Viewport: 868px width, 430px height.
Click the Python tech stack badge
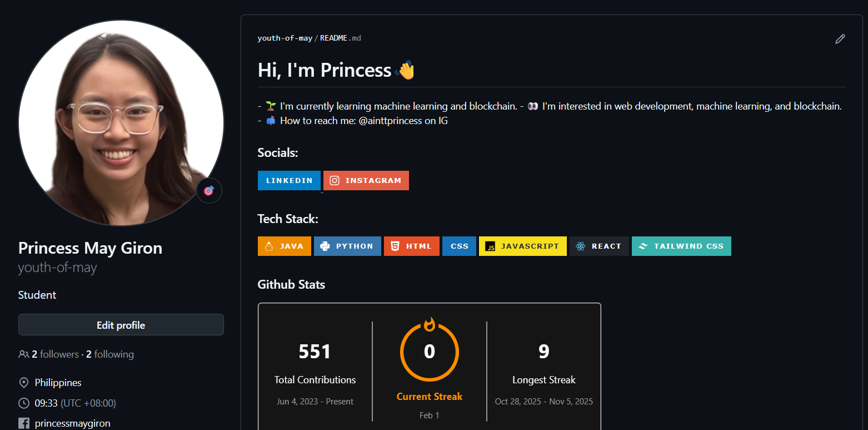click(x=347, y=246)
